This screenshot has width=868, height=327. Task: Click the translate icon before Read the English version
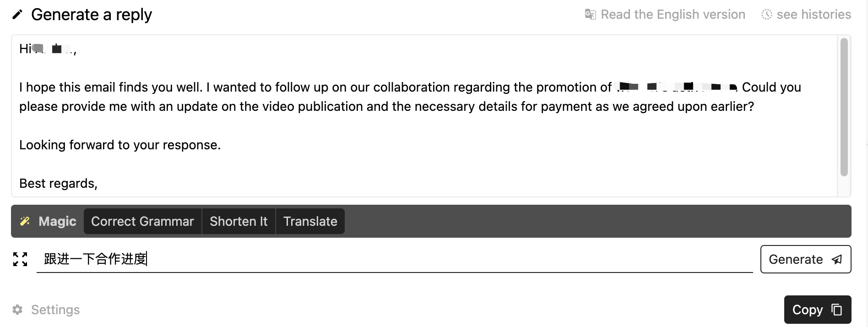coord(591,15)
